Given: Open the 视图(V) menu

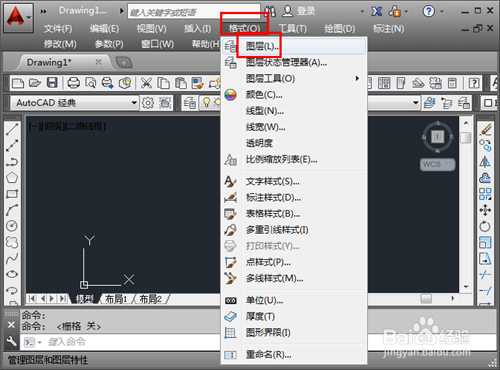Looking at the screenshot, I should point(152,29).
